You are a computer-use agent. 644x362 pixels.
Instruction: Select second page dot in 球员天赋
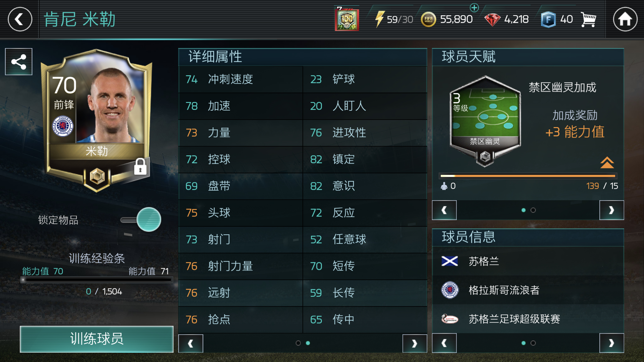pyautogui.click(x=533, y=210)
